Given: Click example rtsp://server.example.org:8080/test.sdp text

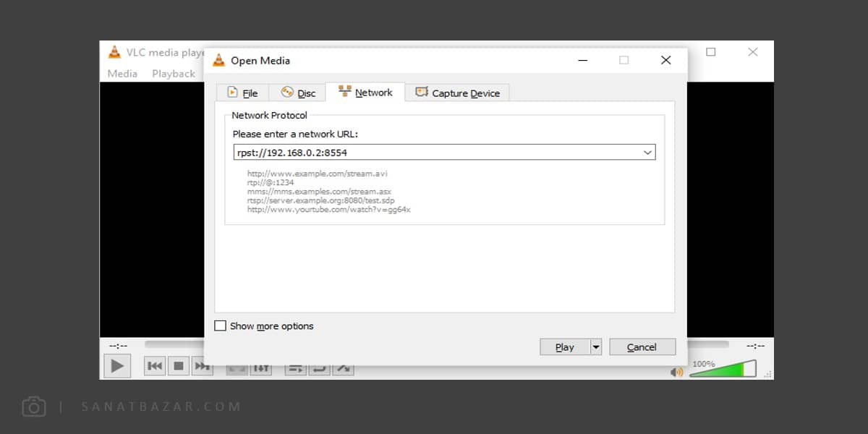Looking at the screenshot, I should (x=320, y=200).
